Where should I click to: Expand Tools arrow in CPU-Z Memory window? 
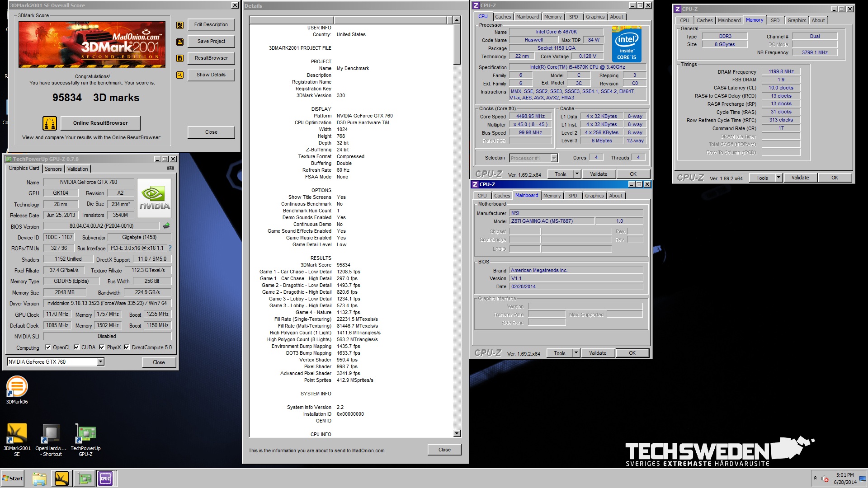tap(778, 178)
